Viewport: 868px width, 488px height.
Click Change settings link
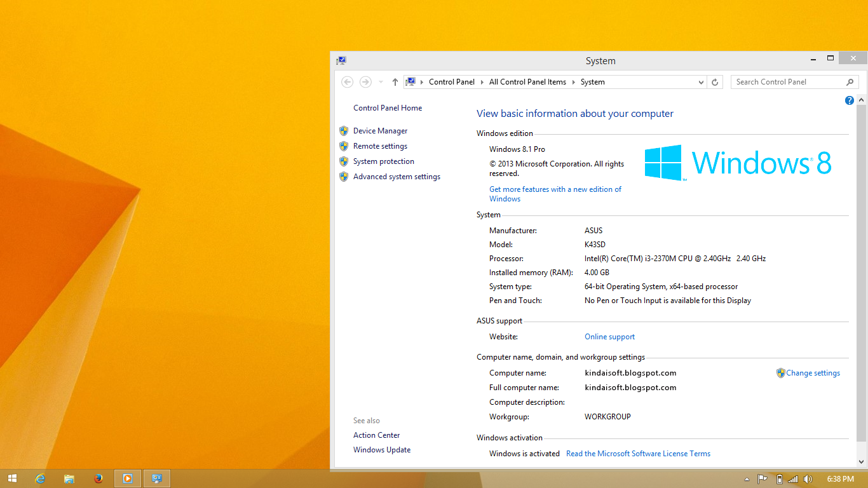coord(813,373)
